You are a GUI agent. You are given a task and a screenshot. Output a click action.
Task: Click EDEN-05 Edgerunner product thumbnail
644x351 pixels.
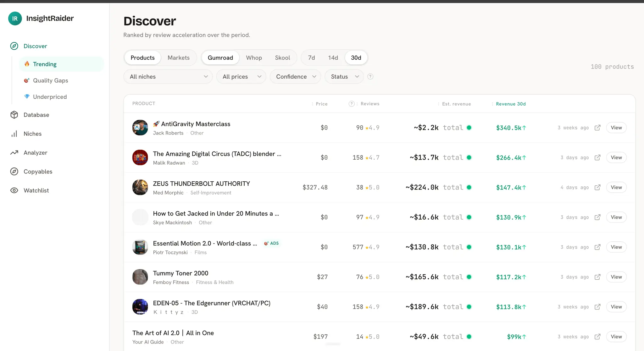140,307
